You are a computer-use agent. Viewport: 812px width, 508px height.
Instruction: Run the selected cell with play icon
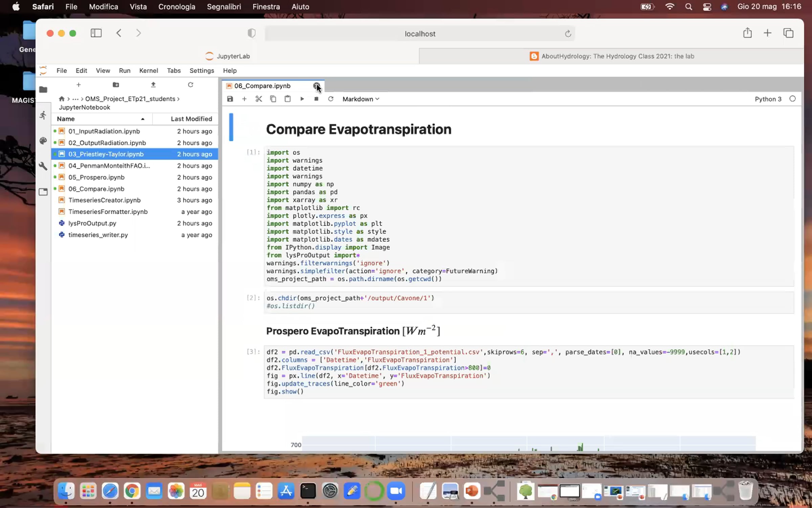tap(302, 99)
